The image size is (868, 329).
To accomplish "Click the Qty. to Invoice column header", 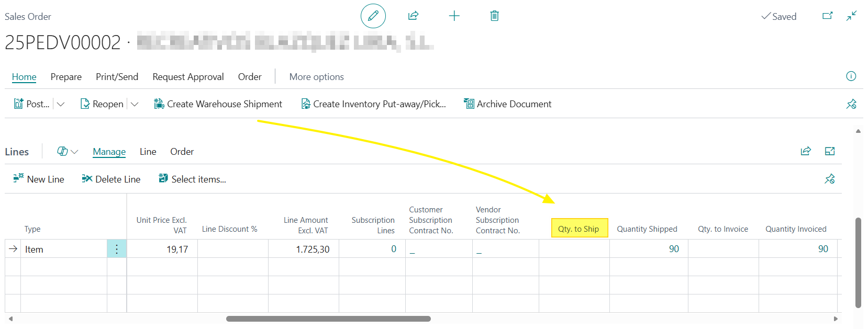I will 722,229.
